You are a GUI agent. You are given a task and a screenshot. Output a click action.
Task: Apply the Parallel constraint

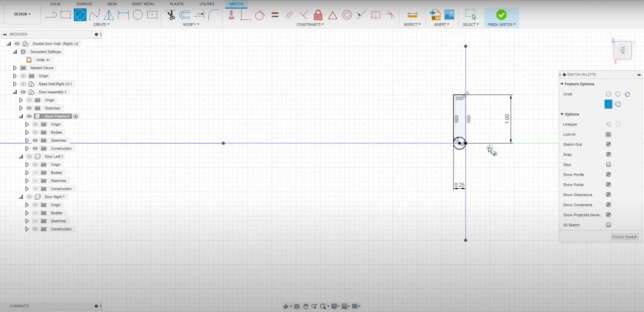(x=289, y=15)
